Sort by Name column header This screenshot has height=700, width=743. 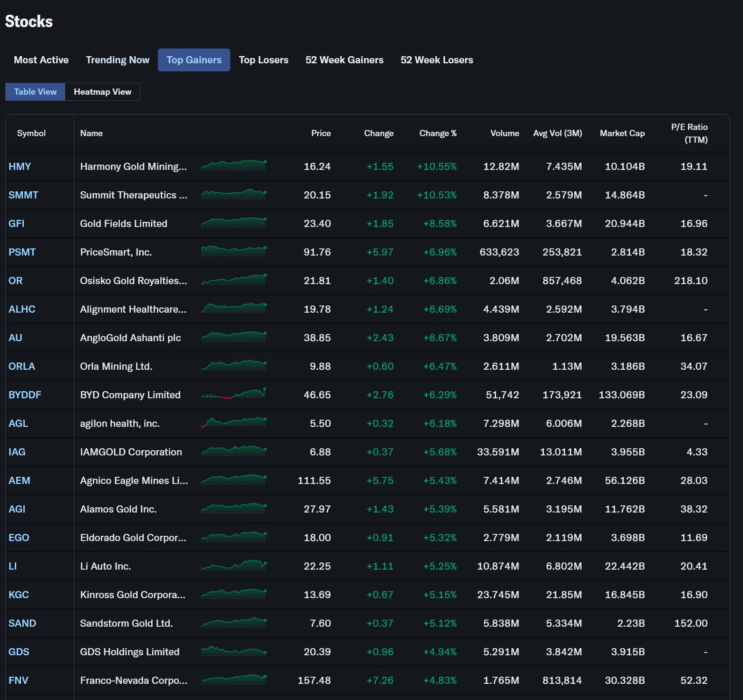[91, 133]
